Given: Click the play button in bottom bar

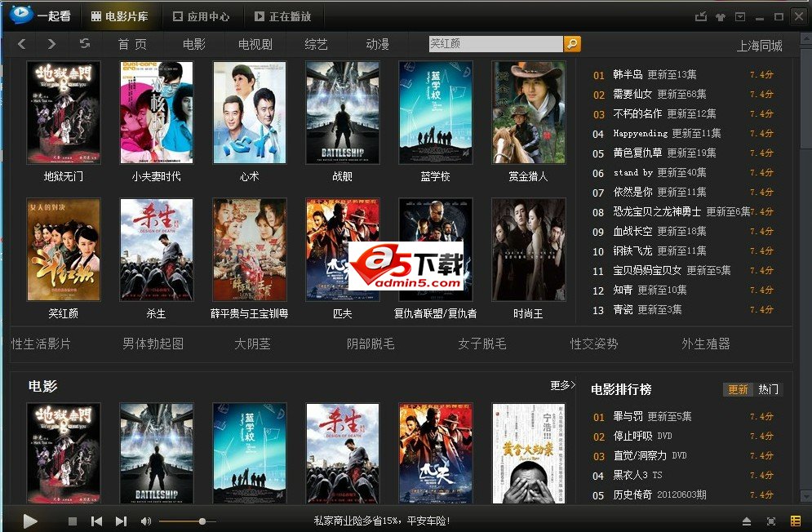Looking at the screenshot, I should pyautogui.click(x=30, y=521).
